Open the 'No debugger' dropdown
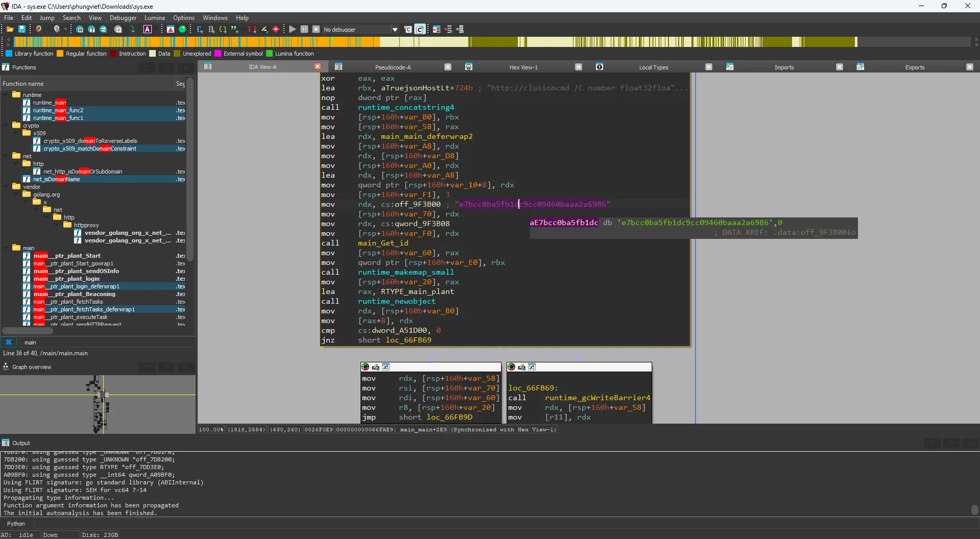This screenshot has height=539, width=980. [x=395, y=30]
